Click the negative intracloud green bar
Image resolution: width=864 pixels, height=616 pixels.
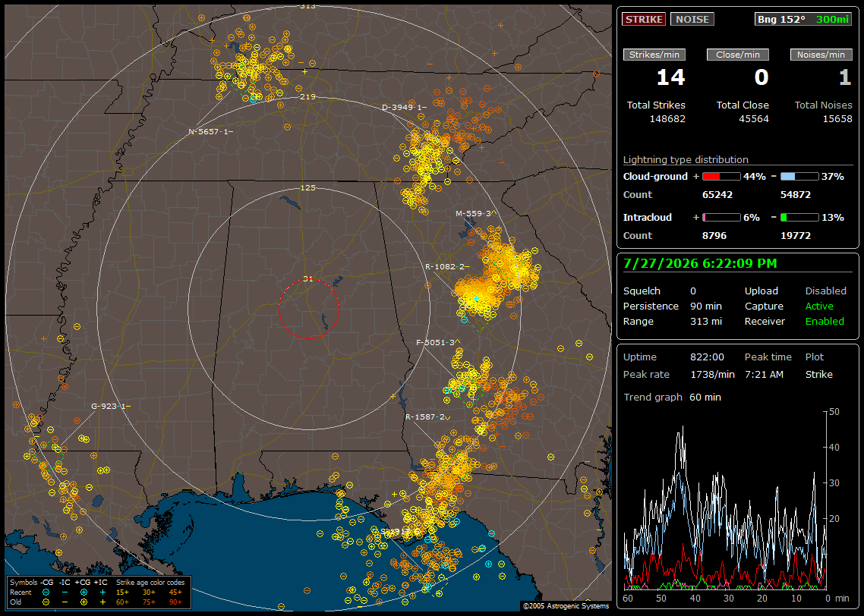[799, 218]
